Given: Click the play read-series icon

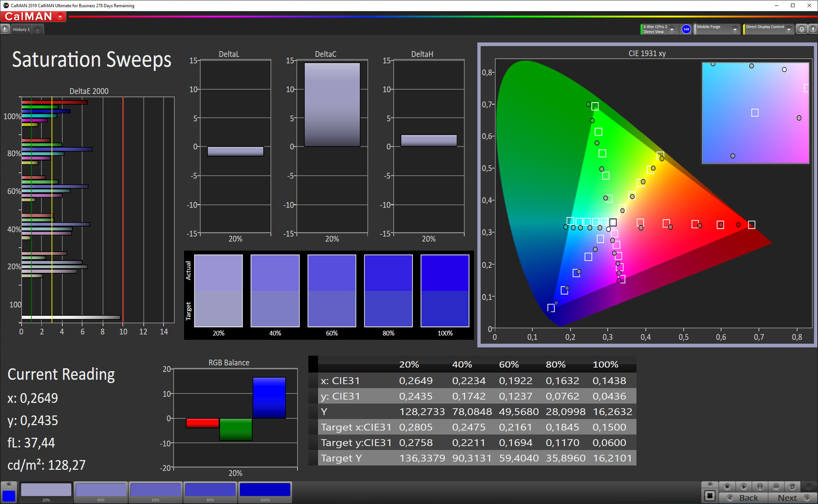Looking at the screenshot, I should [743, 487].
